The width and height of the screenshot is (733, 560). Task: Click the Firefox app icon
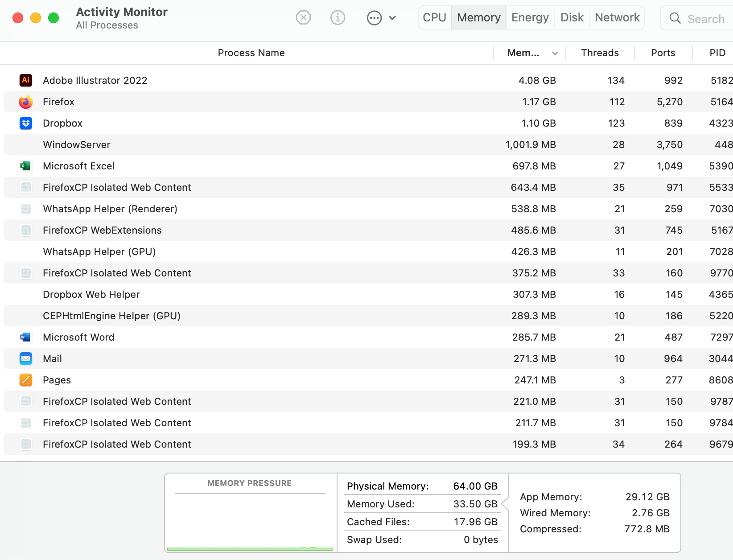pos(26,102)
